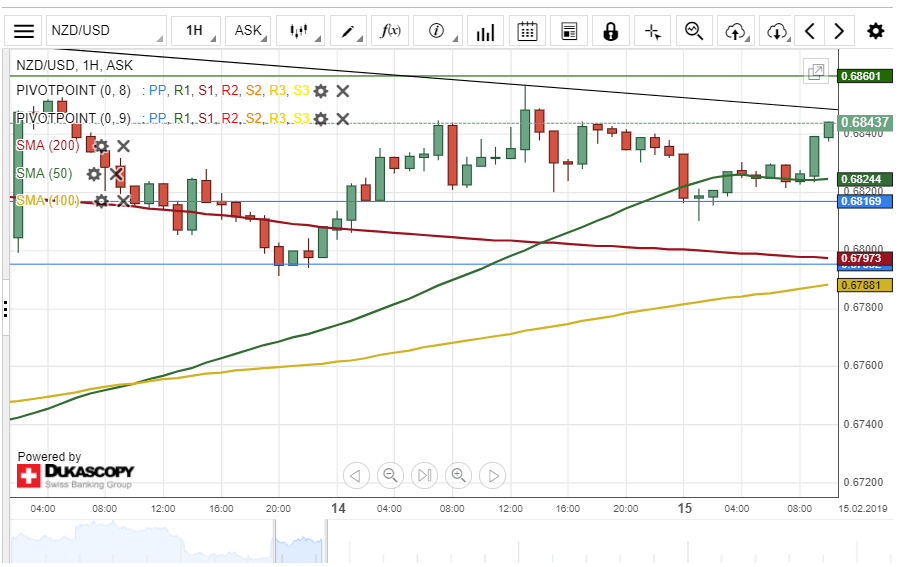
Task: Expand the 1H timeframe dropdown
Action: [x=195, y=31]
